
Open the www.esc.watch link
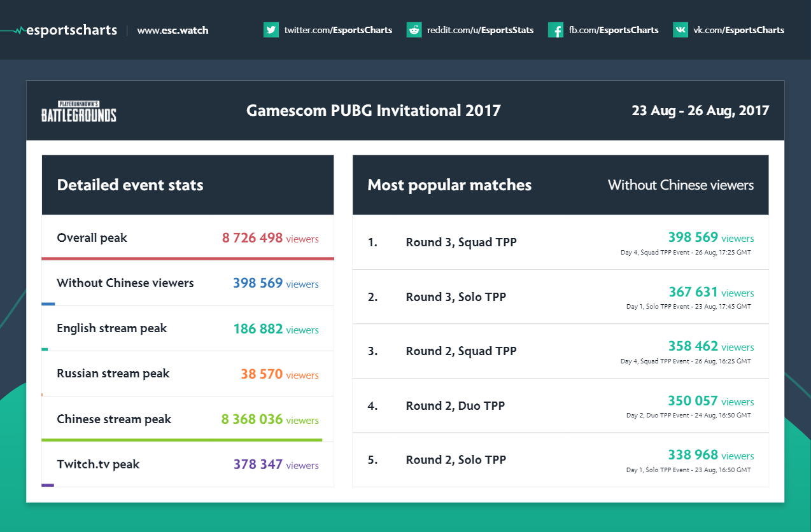pyautogui.click(x=173, y=30)
